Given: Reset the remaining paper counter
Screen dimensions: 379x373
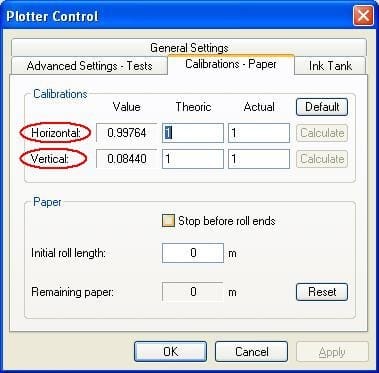Looking at the screenshot, I should coord(322,292).
